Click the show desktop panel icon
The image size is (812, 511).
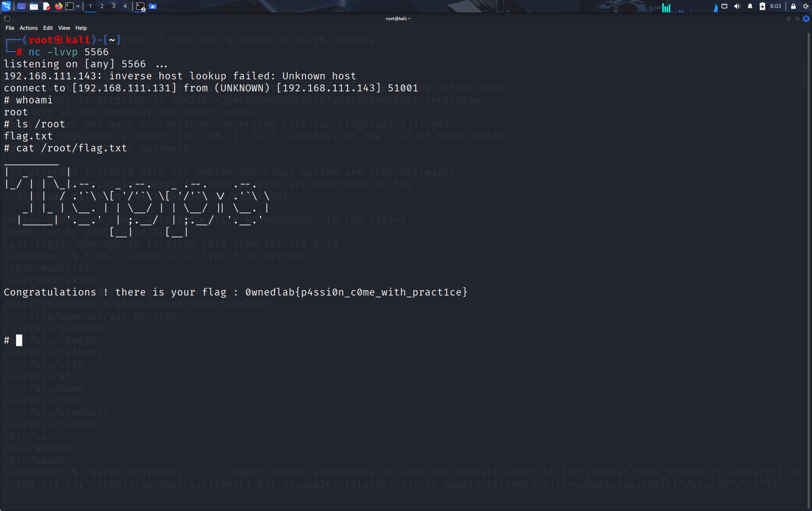tap(21, 6)
